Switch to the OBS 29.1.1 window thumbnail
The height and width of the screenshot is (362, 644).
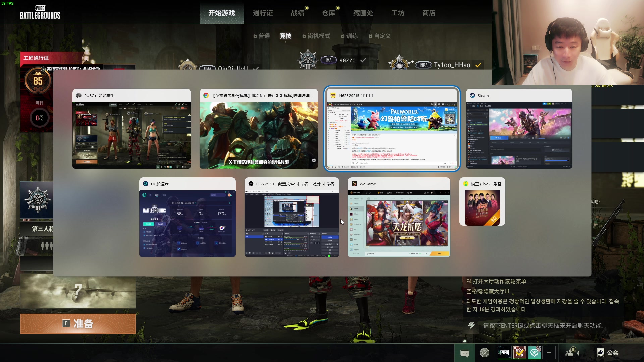coord(291,218)
